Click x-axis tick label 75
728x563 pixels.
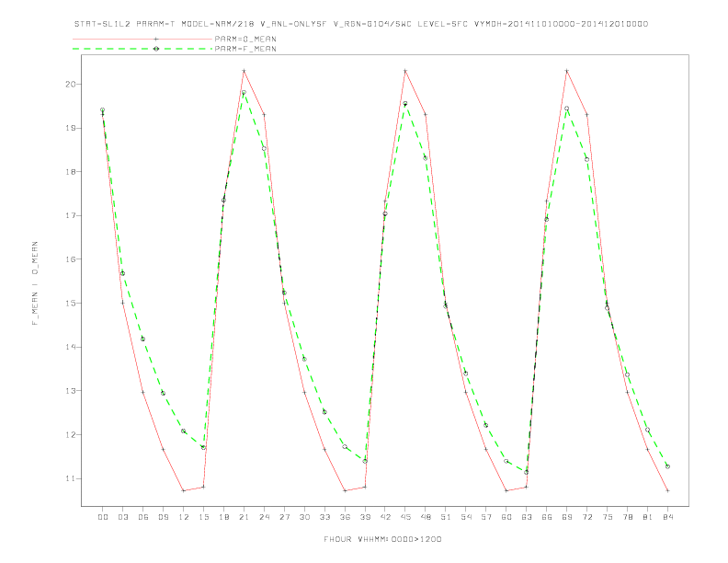tap(608, 517)
